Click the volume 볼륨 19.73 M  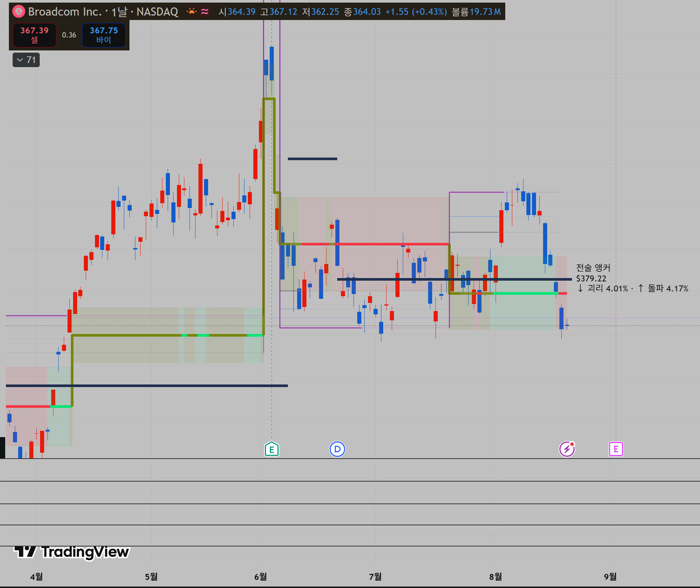click(x=476, y=12)
